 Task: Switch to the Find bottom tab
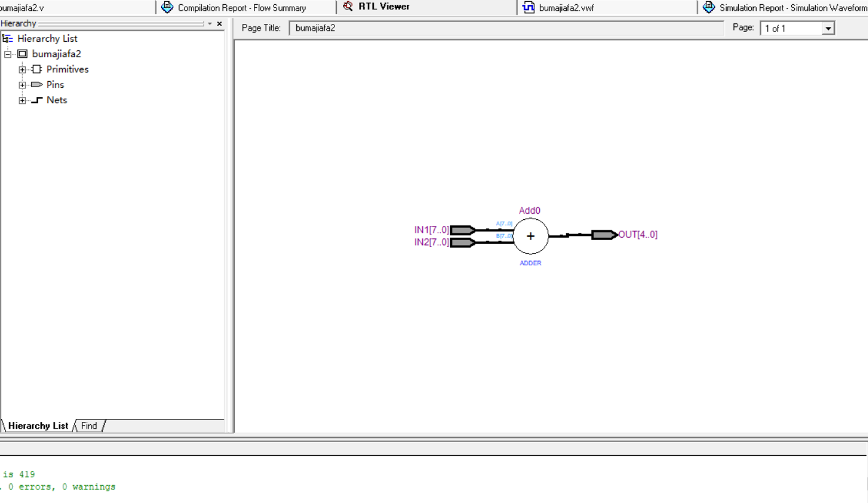point(89,426)
